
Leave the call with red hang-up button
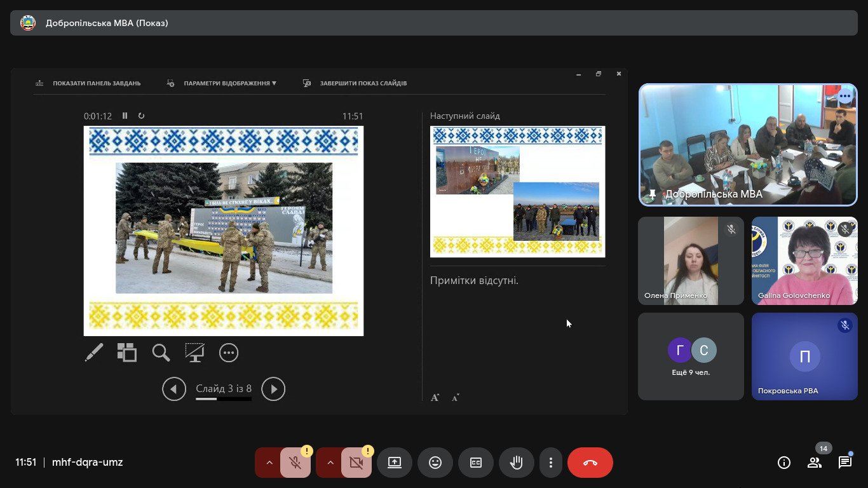tap(590, 463)
